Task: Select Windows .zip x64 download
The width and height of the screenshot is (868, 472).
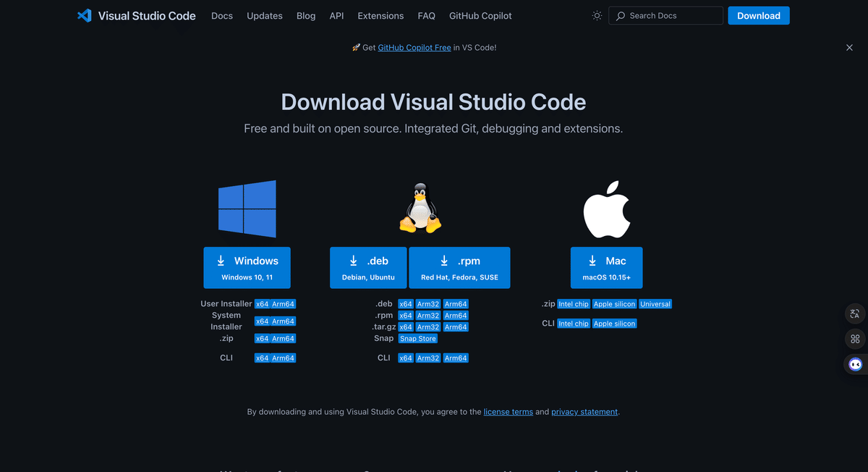Action: click(262, 339)
